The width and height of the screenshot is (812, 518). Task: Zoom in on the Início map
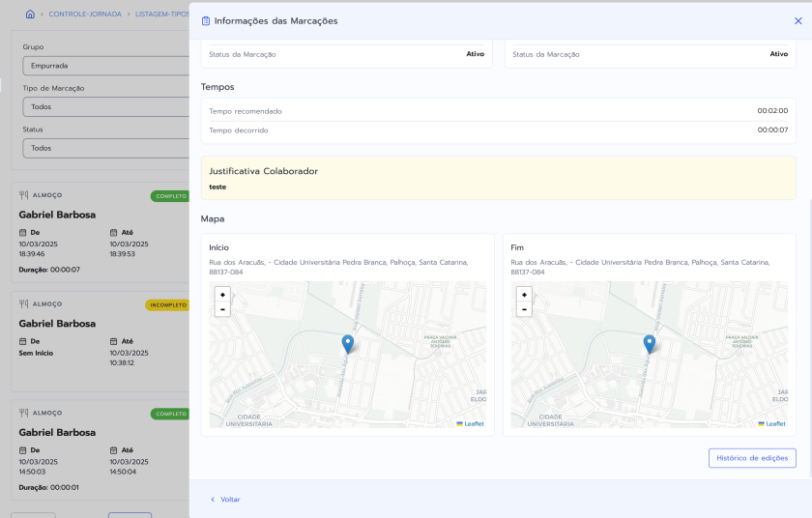click(222, 295)
